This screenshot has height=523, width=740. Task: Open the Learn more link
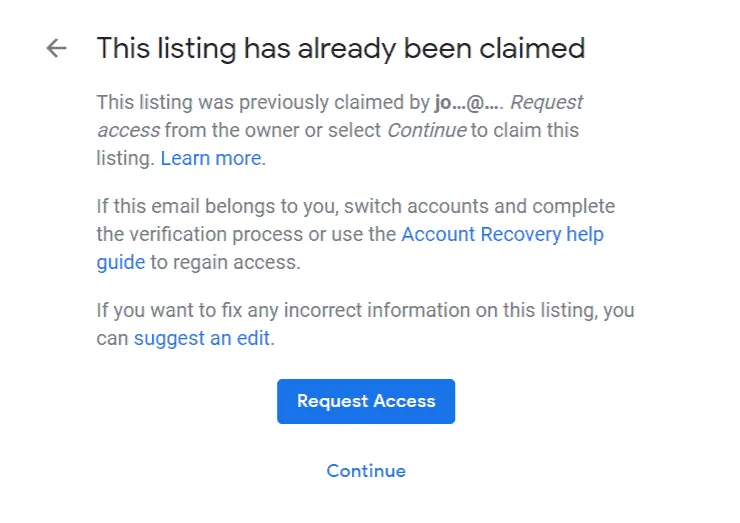tap(211, 158)
